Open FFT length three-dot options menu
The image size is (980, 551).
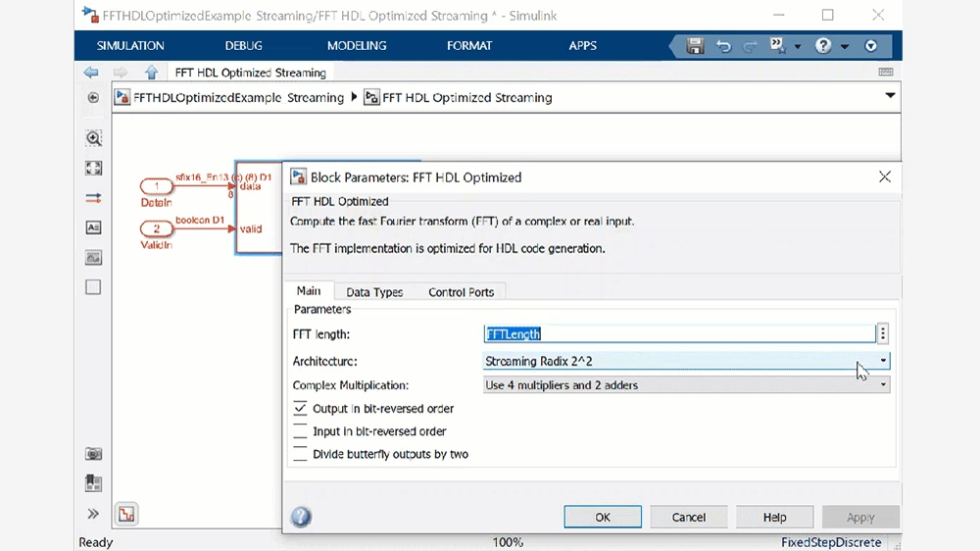[883, 334]
